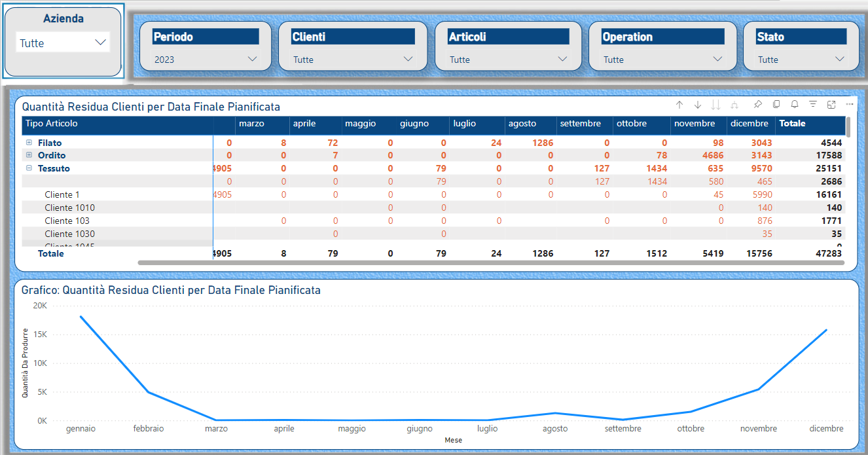Image resolution: width=868 pixels, height=455 pixels.
Task: Pin the matrix visual to dashboard
Action: coord(758,105)
